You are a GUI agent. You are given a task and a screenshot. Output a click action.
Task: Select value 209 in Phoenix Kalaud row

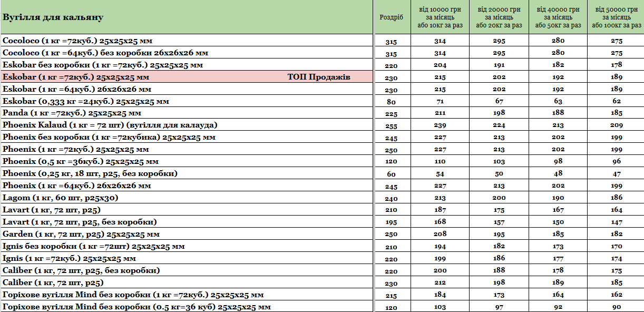tap(617, 125)
